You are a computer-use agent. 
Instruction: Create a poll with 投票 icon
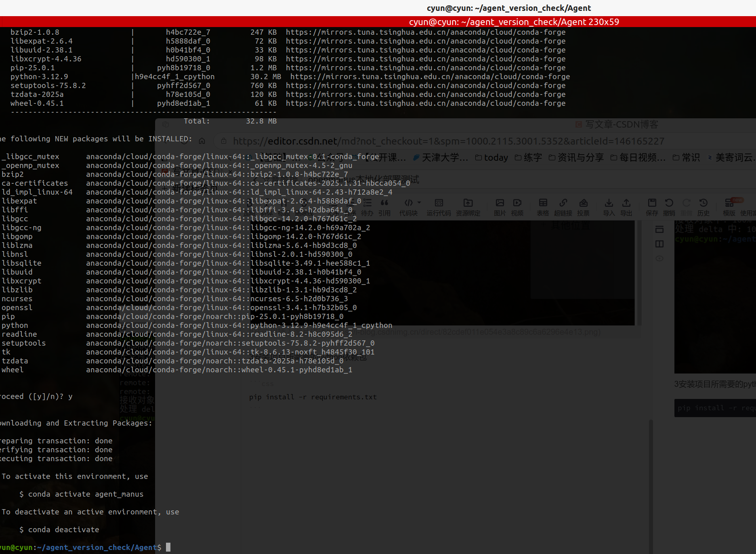(584, 207)
